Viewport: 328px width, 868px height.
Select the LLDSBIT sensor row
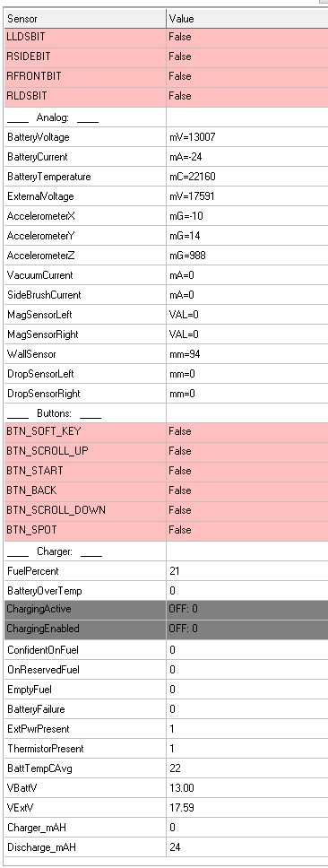coord(166,37)
